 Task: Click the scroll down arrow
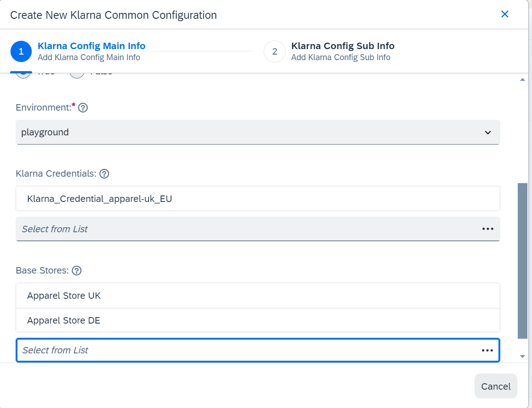click(x=522, y=357)
